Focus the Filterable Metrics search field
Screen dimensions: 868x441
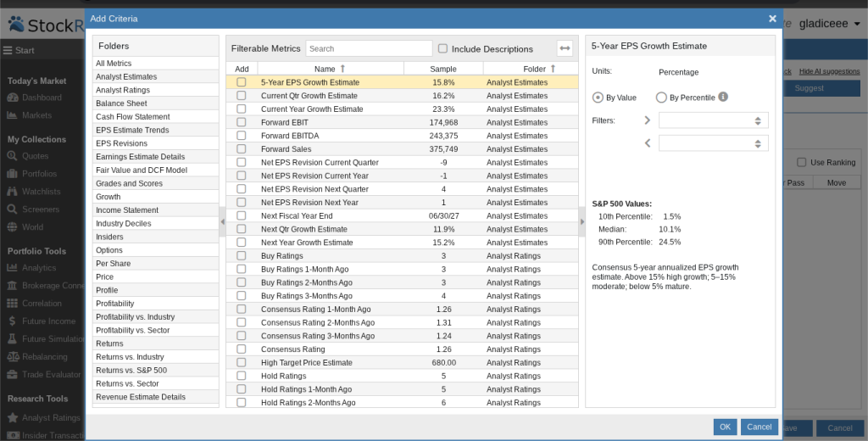pyautogui.click(x=369, y=48)
